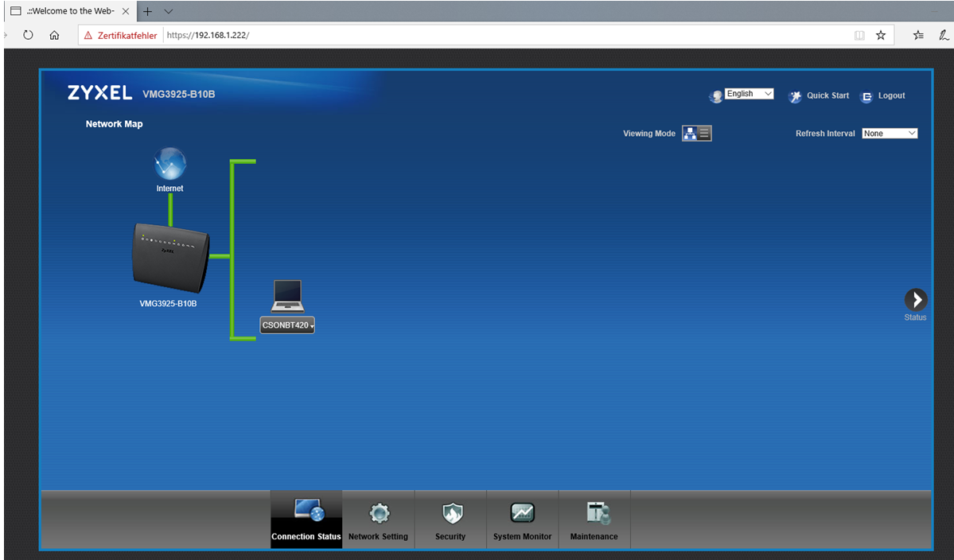The image size is (954, 560).
Task: Click the Refresh Interval label
Action: [x=825, y=133]
